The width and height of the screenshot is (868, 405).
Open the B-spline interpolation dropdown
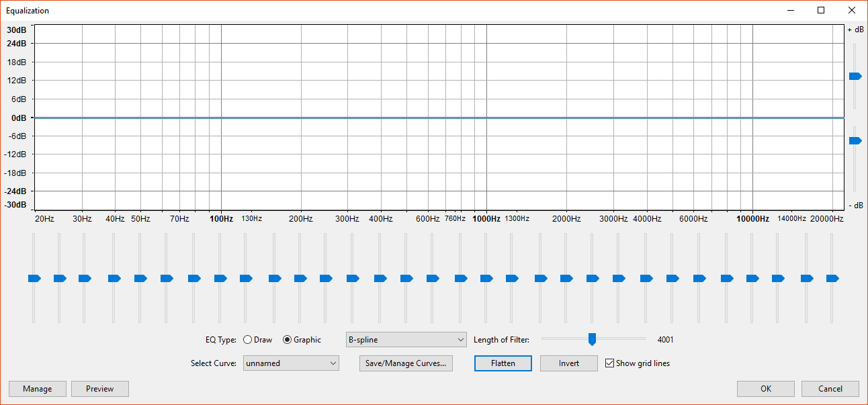click(x=406, y=340)
